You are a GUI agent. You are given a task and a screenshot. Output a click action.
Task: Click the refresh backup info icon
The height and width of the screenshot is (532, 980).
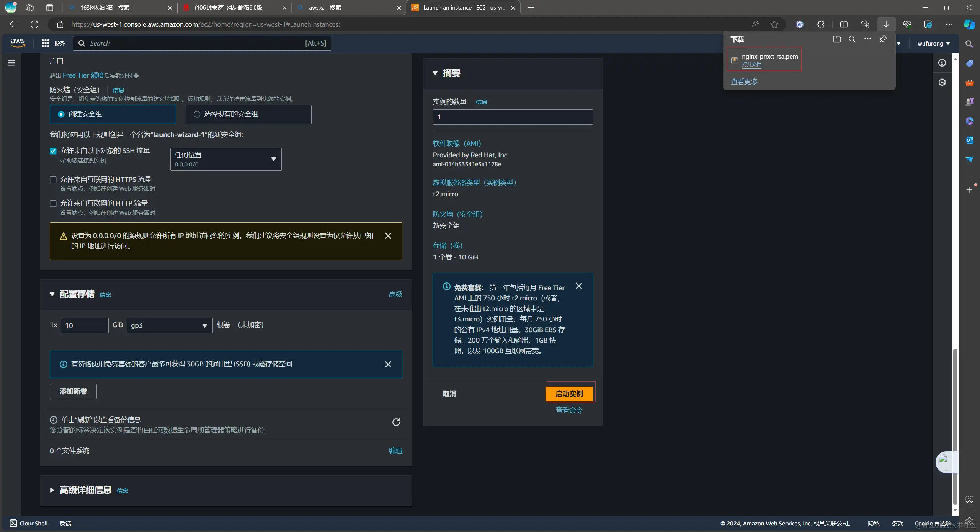pyautogui.click(x=396, y=422)
